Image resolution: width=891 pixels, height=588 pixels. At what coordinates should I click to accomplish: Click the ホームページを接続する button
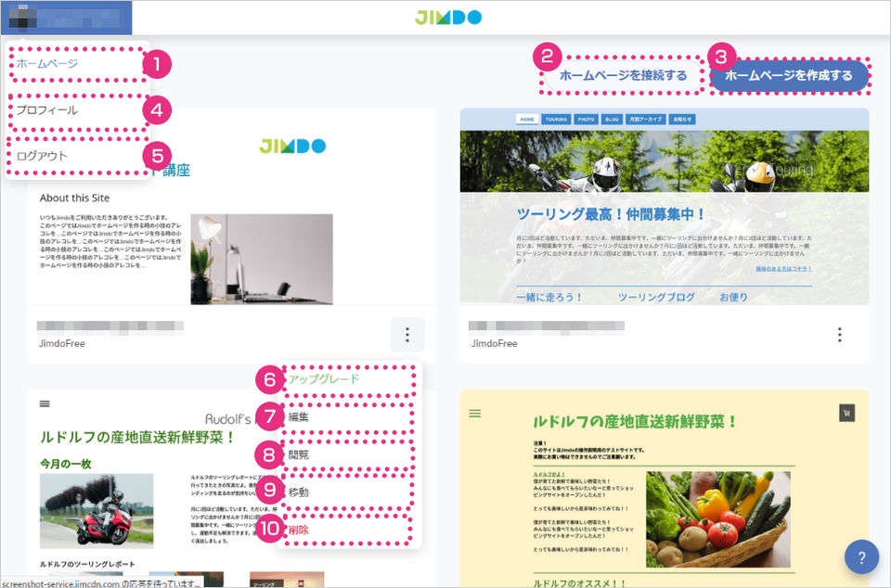[624, 75]
